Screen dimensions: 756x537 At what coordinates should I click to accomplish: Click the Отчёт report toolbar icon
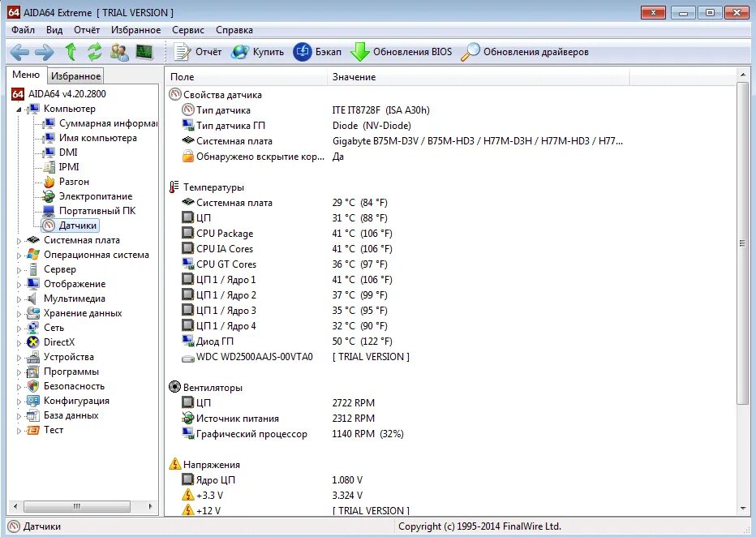coord(183,52)
